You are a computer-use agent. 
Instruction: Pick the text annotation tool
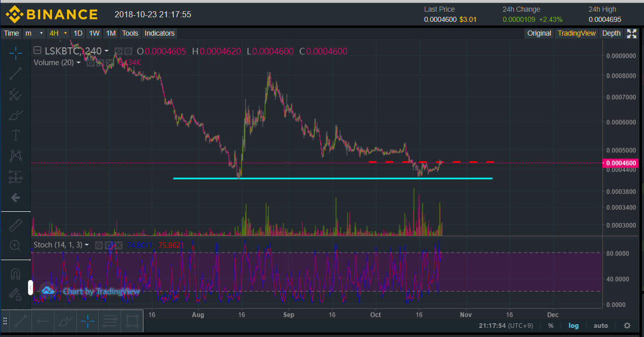tap(16, 135)
